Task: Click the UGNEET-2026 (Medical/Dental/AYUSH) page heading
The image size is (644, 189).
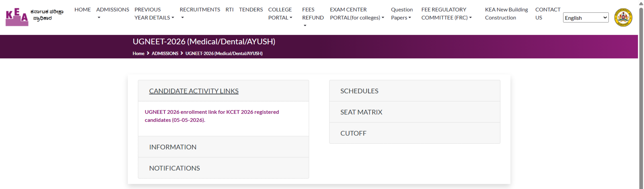Action: [x=204, y=41]
